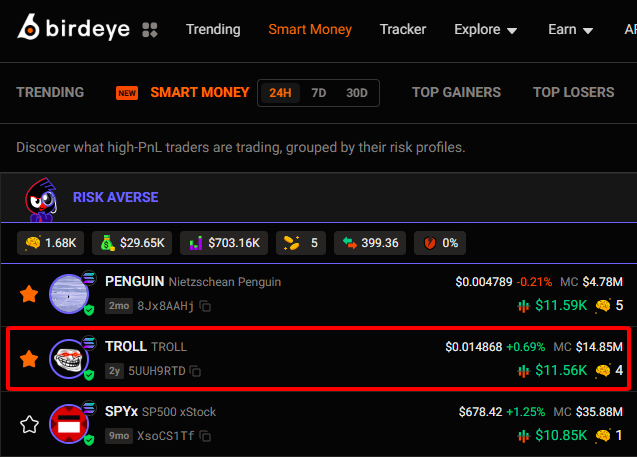This screenshot has height=457, width=637.
Task: Click the Solana chain badge on TROLL
Action: [89, 343]
